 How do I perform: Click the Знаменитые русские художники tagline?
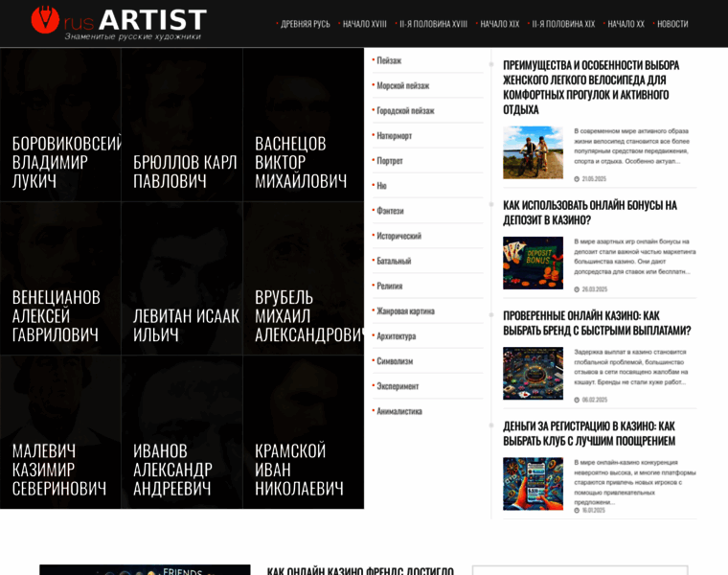(133, 36)
